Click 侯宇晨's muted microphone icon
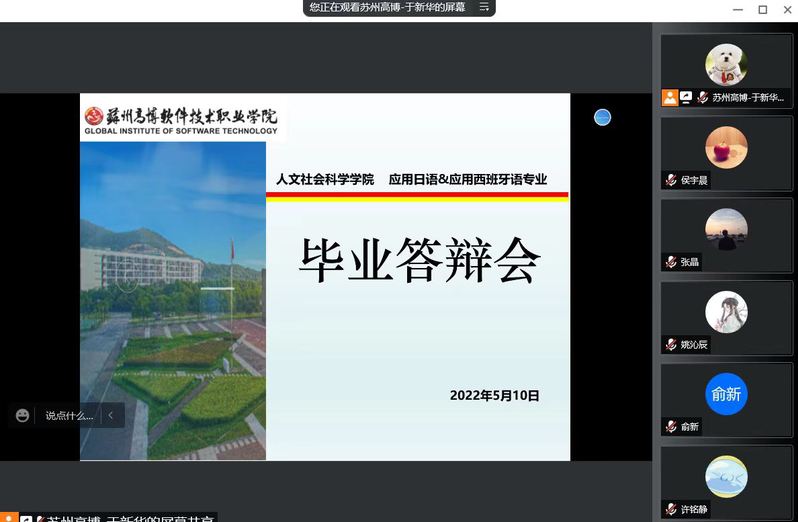The image size is (798, 522). 671,180
